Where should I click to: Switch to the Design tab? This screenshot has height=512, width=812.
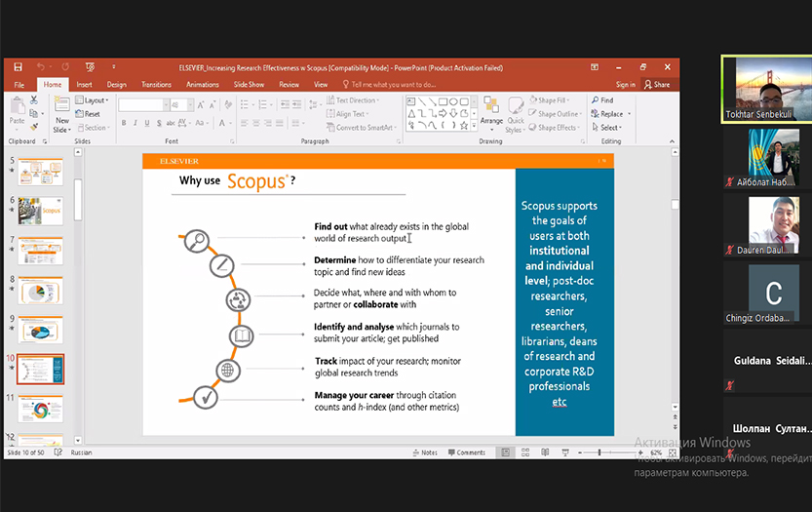click(x=117, y=85)
